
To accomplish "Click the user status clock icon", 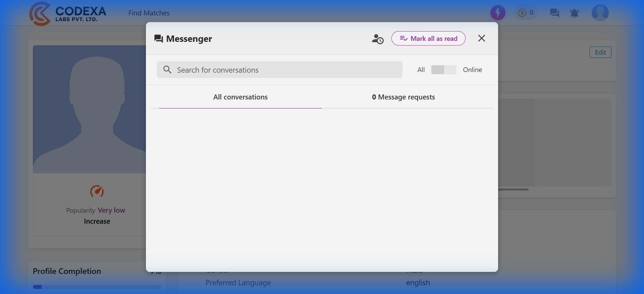I will 378,39.
